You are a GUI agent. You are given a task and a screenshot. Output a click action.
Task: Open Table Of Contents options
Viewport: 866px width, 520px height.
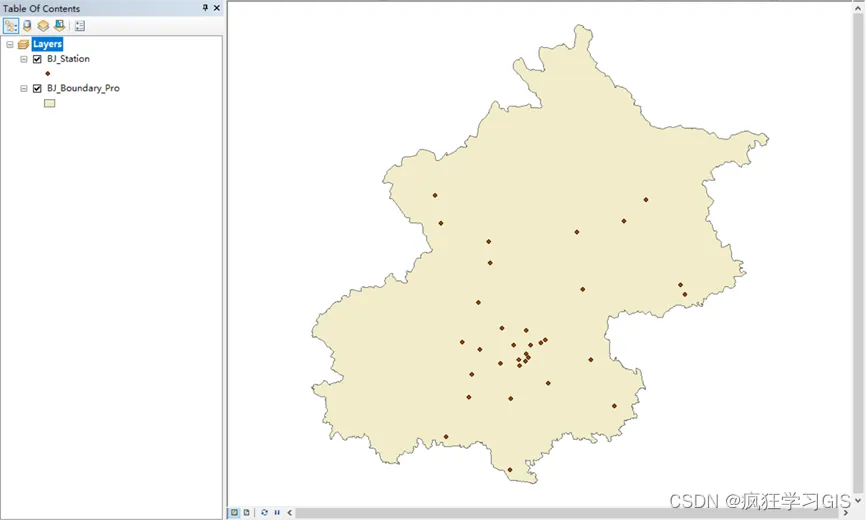pyautogui.click(x=80, y=25)
